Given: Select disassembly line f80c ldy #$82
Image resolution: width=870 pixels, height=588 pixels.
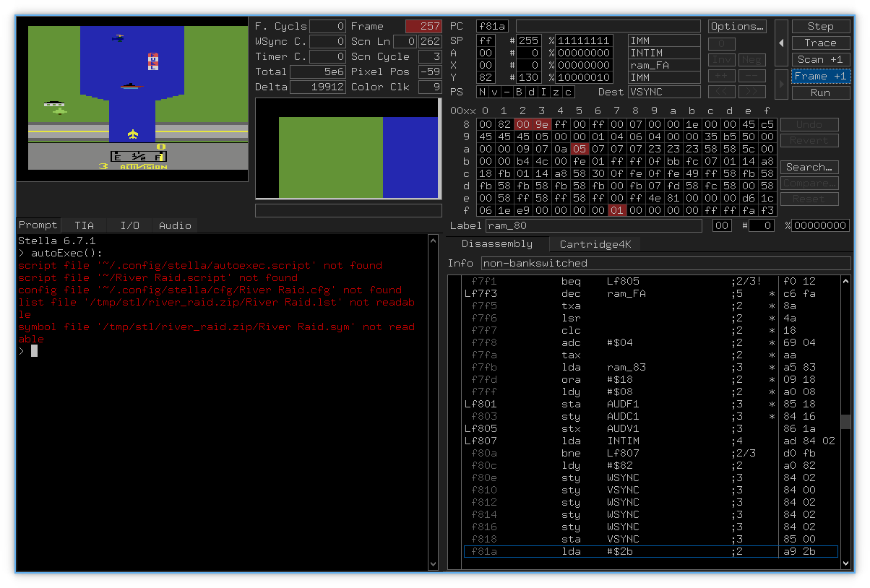Looking at the screenshot, I should 650,465.
